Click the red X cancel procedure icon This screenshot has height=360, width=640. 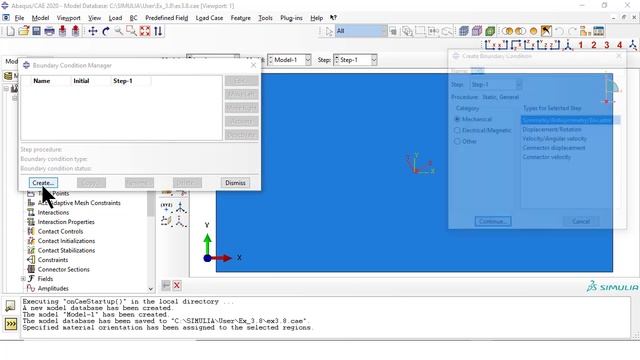click(177, 285)
